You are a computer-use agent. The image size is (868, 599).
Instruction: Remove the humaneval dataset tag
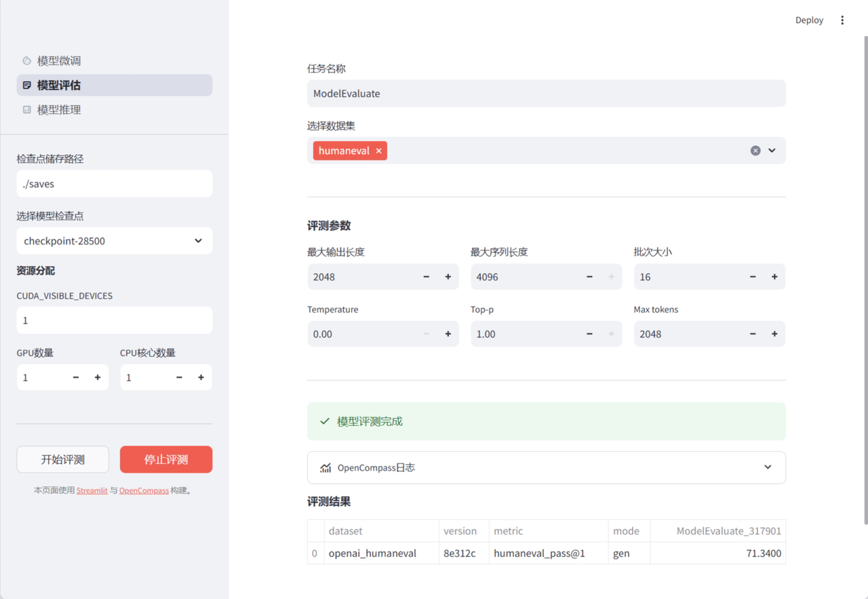(379, 151)
